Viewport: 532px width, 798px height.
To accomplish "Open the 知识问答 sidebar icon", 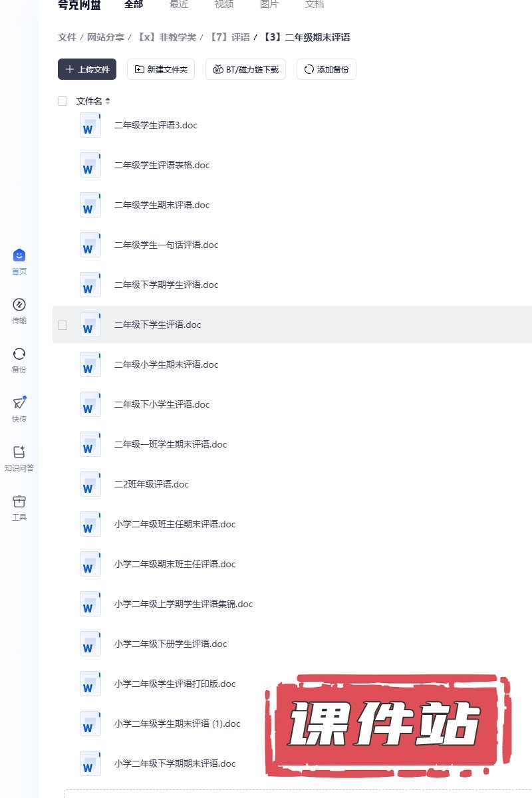I will coord(19,452).
